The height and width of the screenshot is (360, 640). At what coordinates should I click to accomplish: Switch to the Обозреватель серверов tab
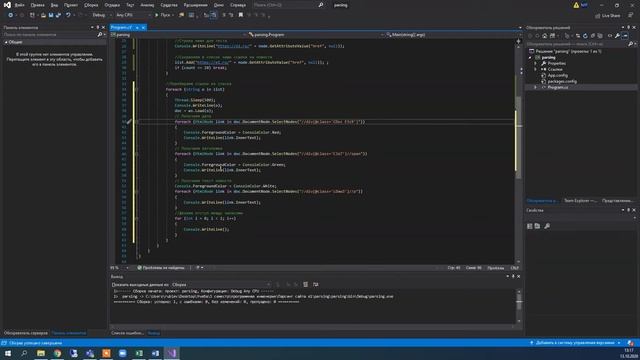point(26,333)
